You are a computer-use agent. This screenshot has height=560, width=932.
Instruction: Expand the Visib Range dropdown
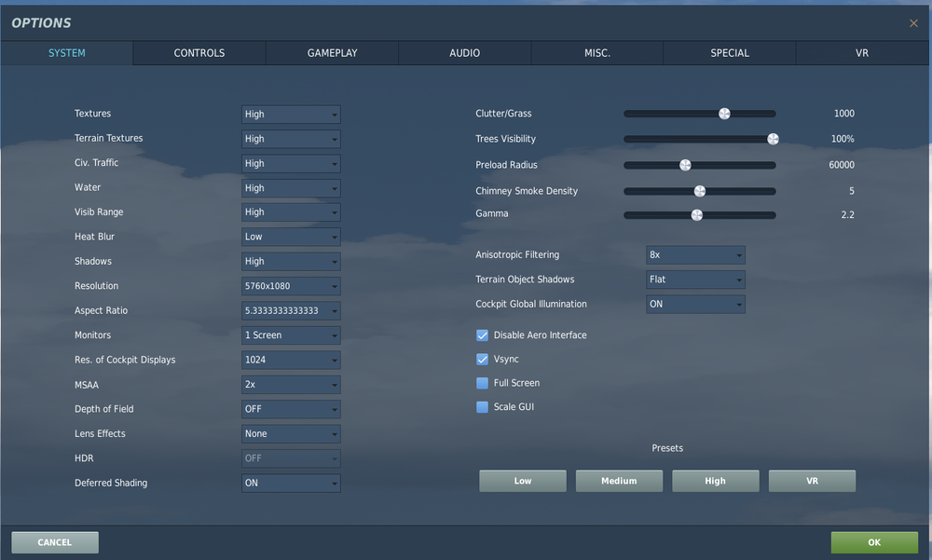coord(291,212)
